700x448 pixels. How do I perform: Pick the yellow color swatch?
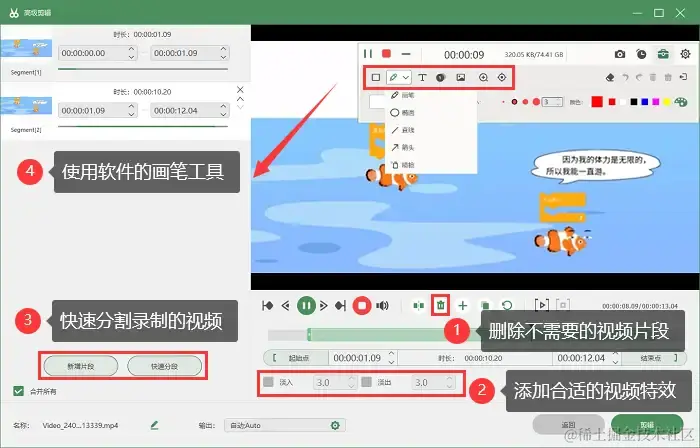667,102
